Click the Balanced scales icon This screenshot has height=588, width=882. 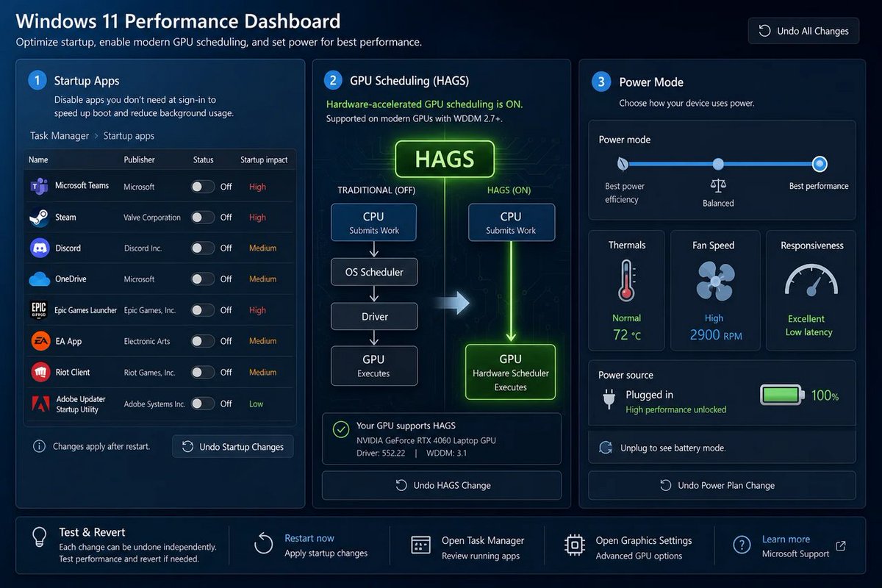pos(718,184)
